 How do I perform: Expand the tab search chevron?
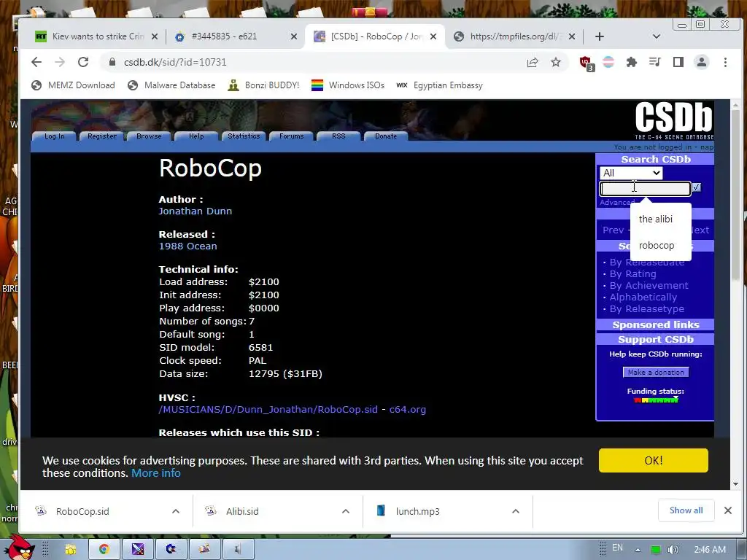tap(656, 36)
